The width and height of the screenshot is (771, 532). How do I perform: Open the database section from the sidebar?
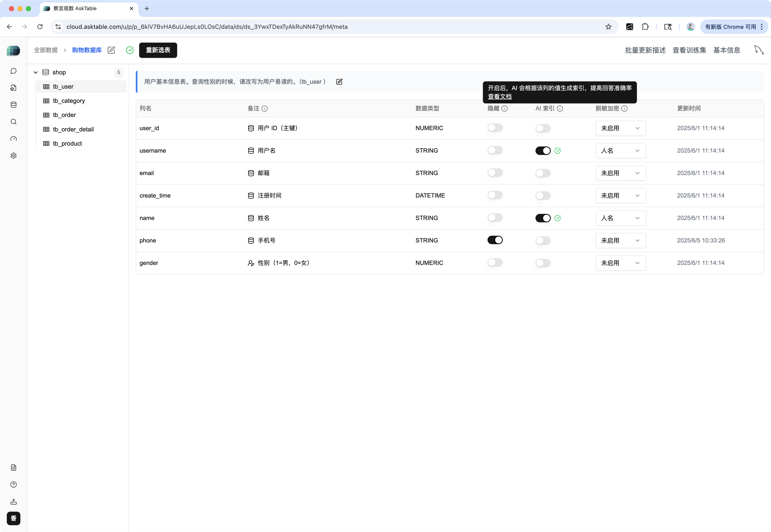coord(13,105)
